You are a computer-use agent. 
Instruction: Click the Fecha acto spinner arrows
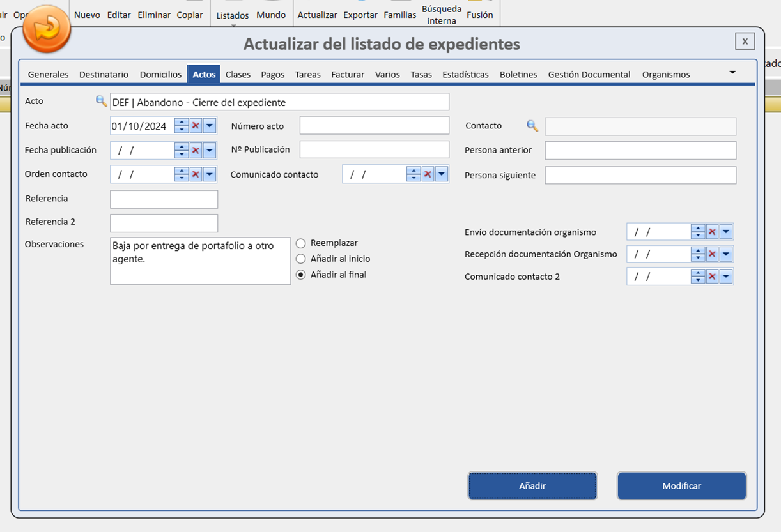[x=182, y=126]
